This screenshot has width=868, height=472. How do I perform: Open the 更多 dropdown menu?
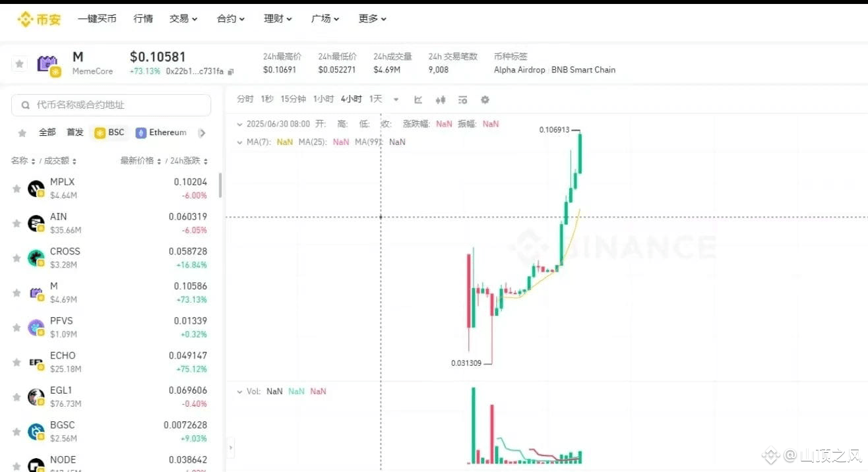click(373, 19)
